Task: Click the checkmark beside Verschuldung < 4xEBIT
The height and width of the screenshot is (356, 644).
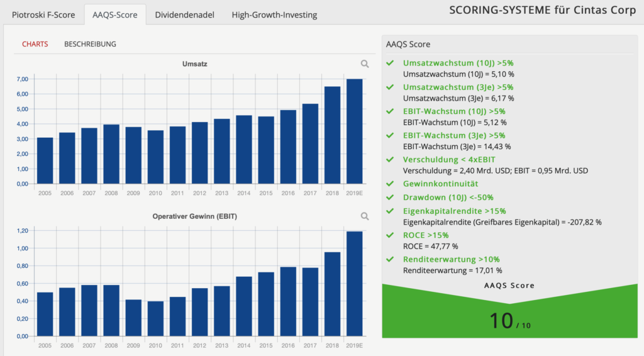Action: [x=390, y=159]
